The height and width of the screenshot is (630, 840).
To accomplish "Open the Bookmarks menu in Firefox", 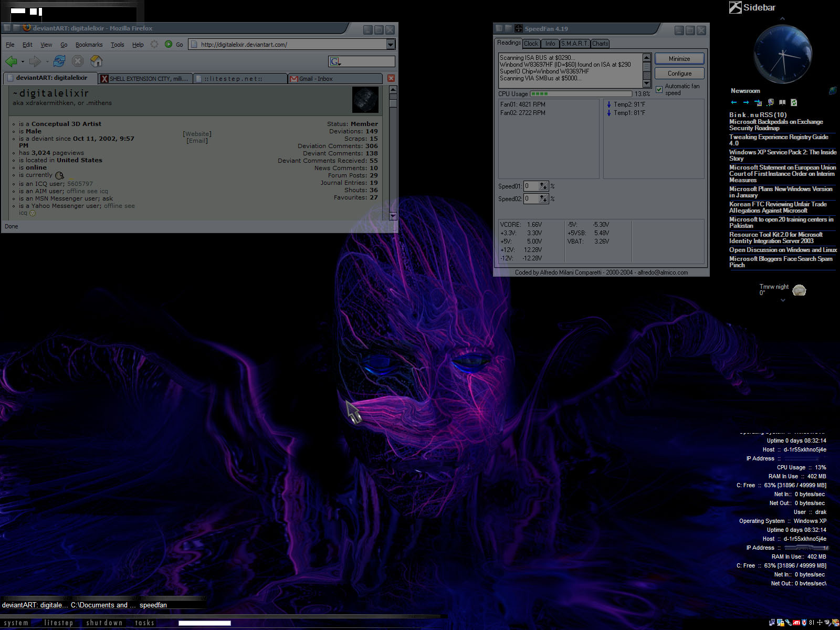I will click(x=89, y=45).
